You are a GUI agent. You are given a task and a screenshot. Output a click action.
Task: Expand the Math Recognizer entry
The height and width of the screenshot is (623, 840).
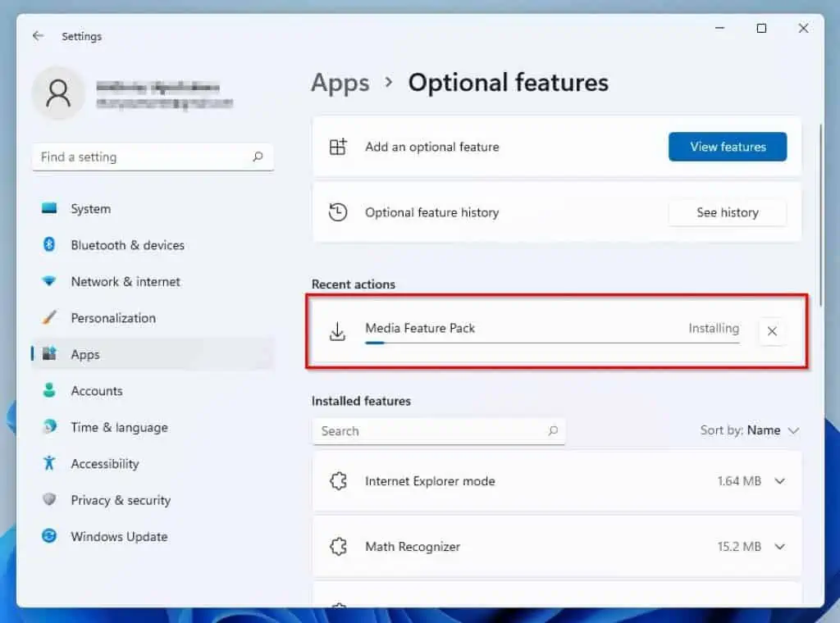tap(780, 547)
